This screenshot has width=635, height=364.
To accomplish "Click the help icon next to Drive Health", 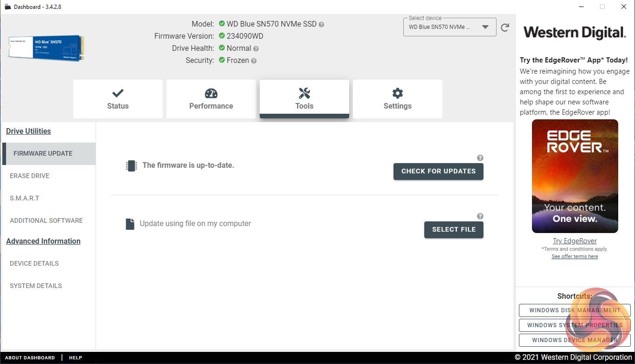I will (256, 48).
